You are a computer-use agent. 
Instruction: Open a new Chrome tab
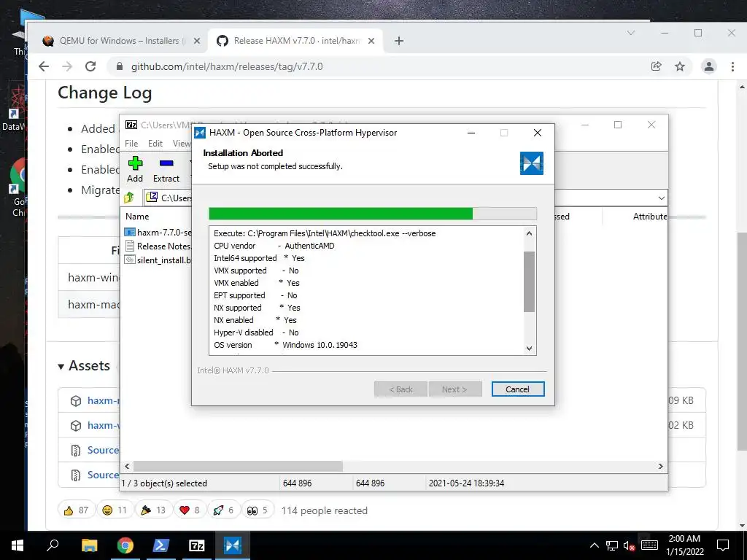(x=399, y=41)
